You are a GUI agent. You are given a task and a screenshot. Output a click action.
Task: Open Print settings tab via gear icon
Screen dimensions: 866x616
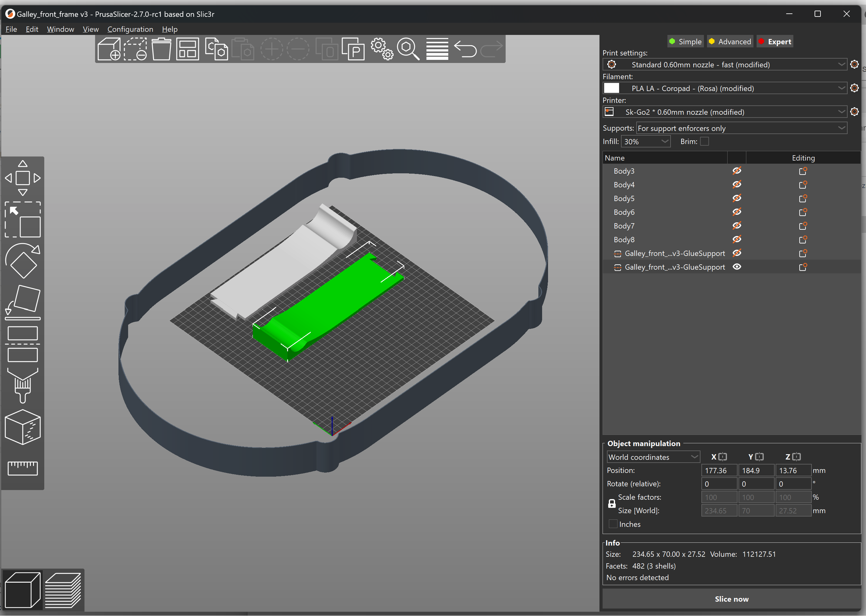click(854, 65)
